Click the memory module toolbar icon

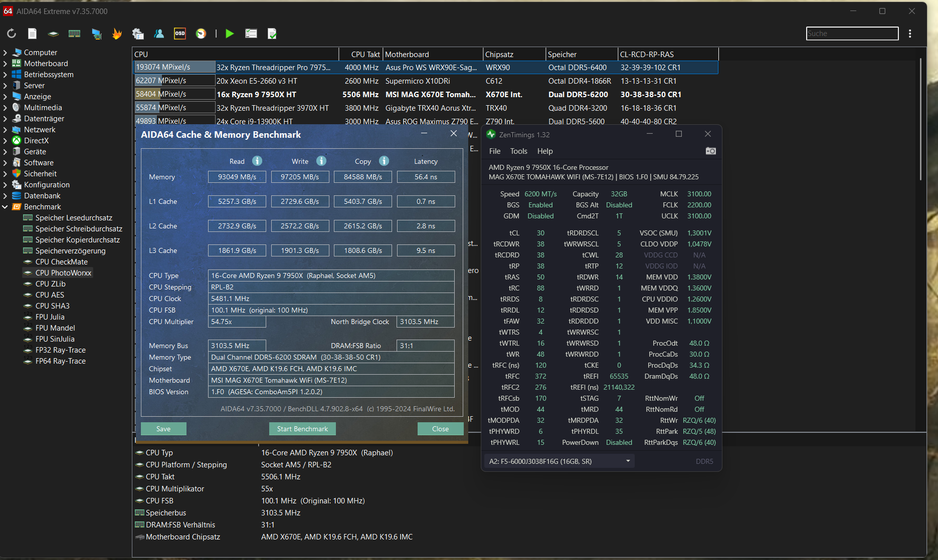tap(74, 34)
